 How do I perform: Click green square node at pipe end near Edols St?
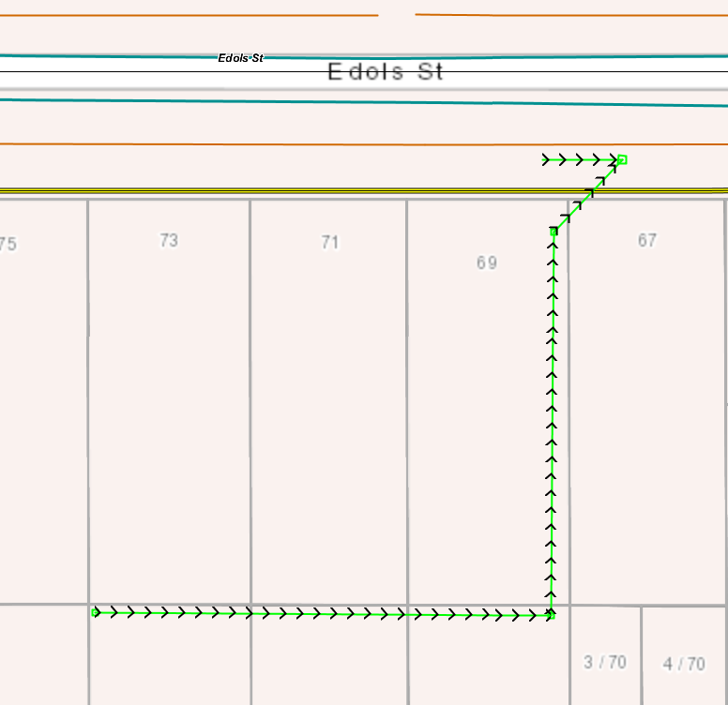pos(623,159)
